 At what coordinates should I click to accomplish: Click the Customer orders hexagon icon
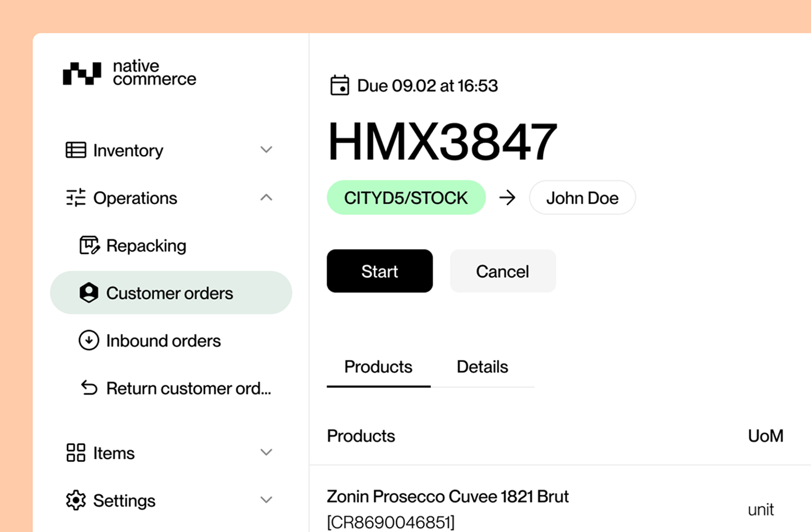coord(89,293)
